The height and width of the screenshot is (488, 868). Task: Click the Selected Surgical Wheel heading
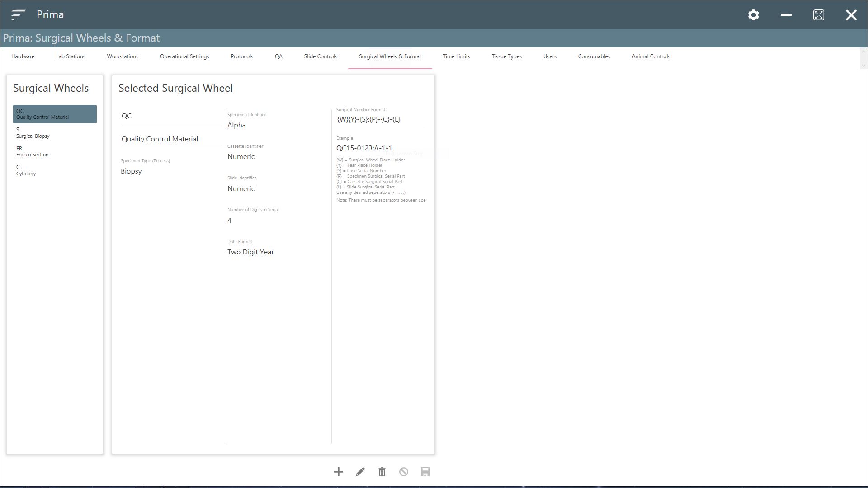click(x=175, y=88)
